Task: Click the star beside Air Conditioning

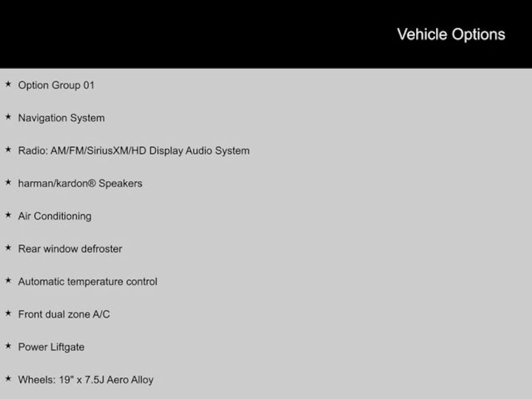Action: click(x=8, y=215)
